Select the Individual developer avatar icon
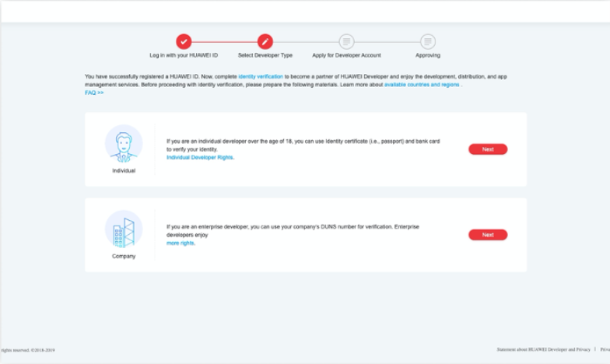 pos(124,144)
